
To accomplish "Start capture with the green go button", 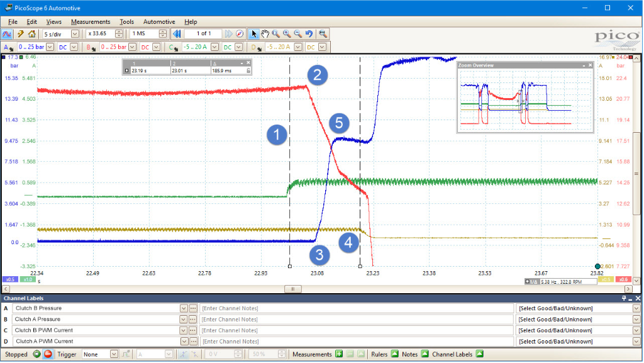I will (37, 354).
